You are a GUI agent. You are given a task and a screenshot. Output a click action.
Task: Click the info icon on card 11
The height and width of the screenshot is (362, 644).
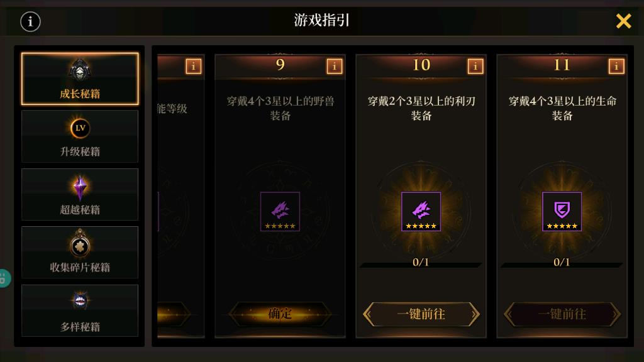coord(616,66)
